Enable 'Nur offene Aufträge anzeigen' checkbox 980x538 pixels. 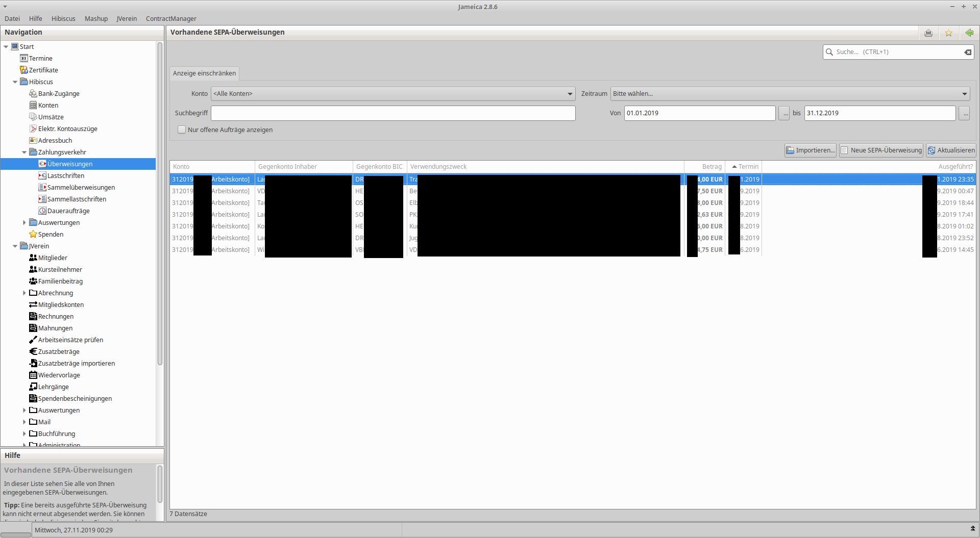(182, 130)
